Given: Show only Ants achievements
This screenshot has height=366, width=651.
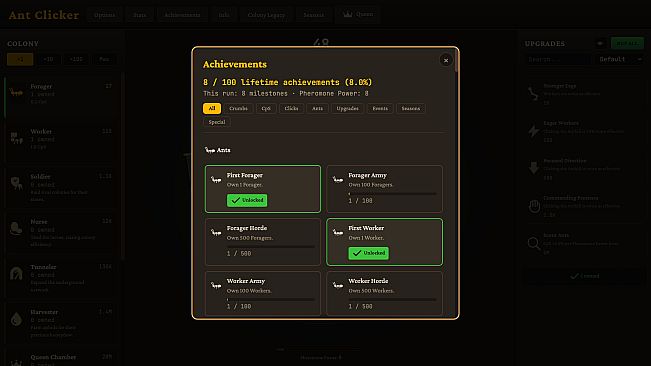Looking at the screenshot, I should 317,108.
